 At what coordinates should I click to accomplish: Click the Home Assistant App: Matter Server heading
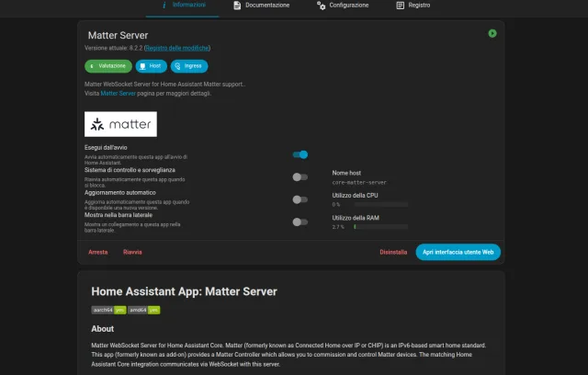(x=184, y=291)
